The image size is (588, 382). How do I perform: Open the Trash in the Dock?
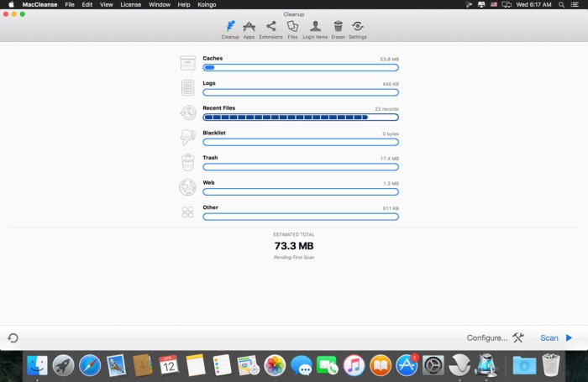tap(551, 365)
